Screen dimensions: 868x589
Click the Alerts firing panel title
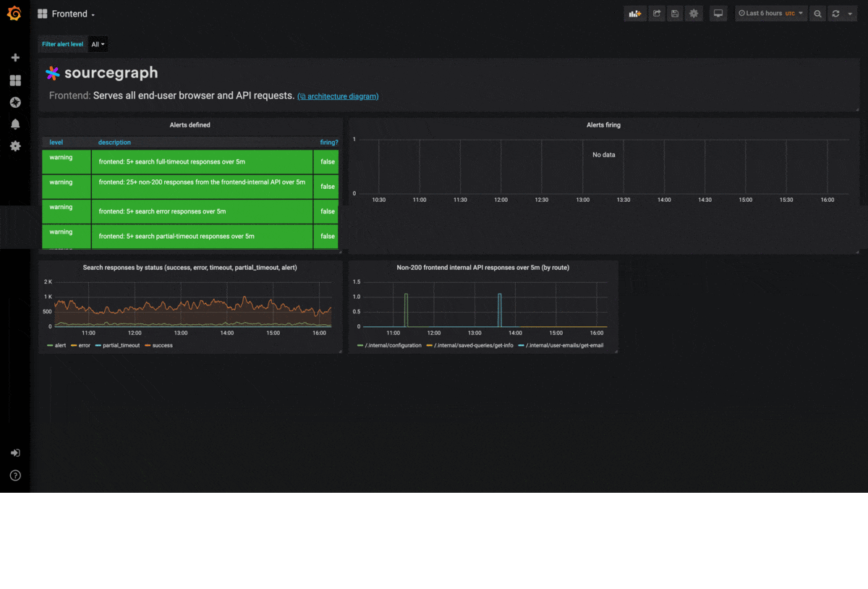click(603, 125)
